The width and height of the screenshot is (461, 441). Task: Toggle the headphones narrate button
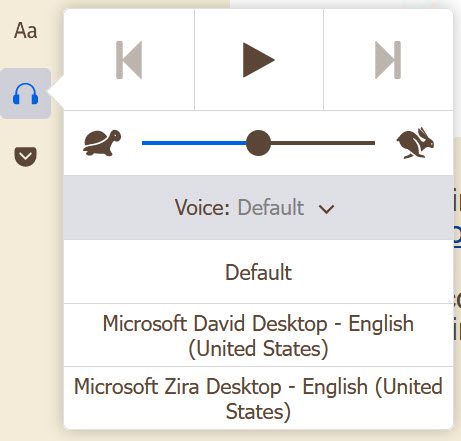click(x=25, y=93)
